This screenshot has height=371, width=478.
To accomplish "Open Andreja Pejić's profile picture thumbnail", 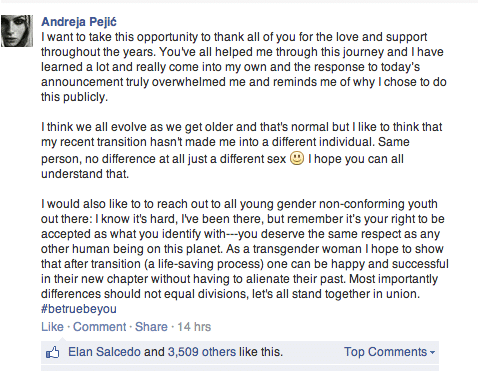I will pos(17,31).
